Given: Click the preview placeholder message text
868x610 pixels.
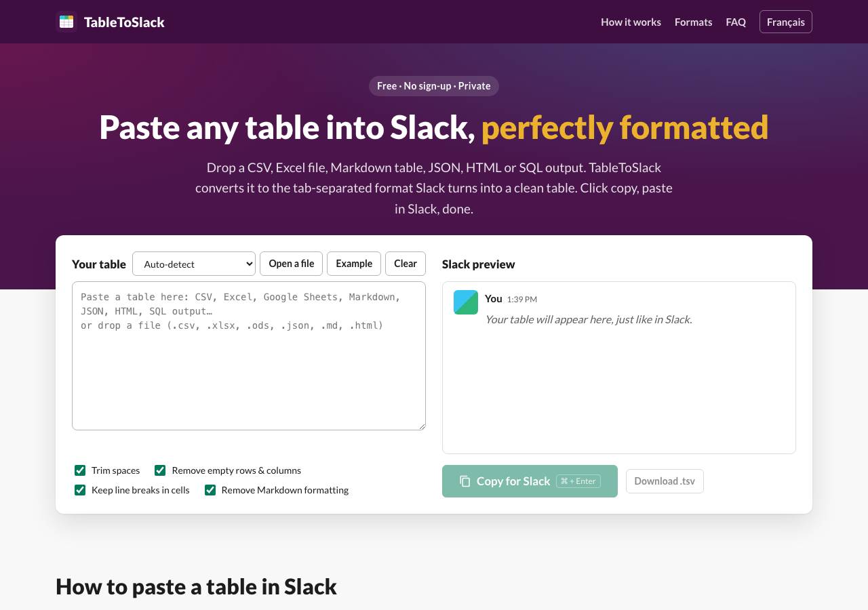Looking at the screenshot, I should point(589,319).
